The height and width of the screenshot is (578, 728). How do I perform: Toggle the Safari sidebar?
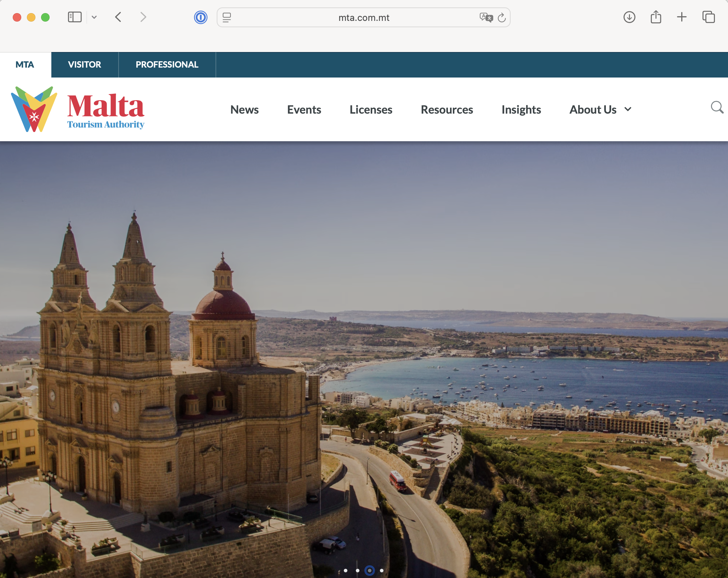(75, 17)
